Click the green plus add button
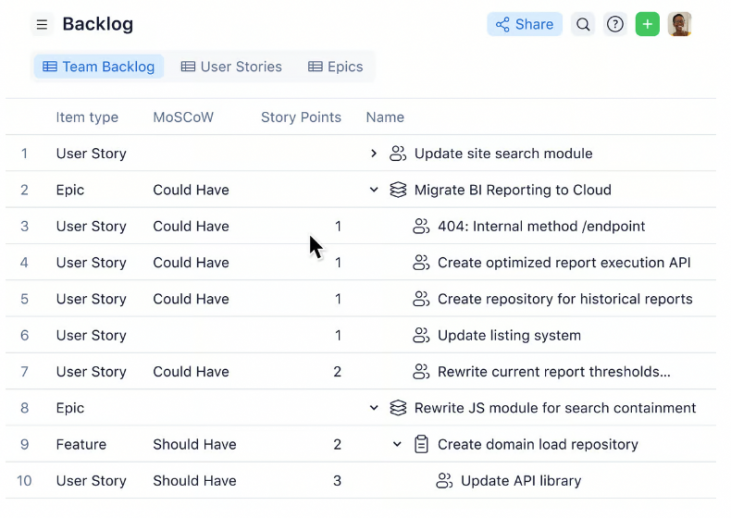The height and width of the screenshot is (518, 731). pos(648,24)
